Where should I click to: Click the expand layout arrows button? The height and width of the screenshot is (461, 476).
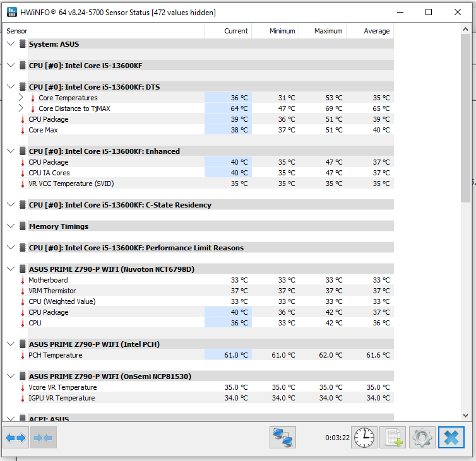click(16, 437)
